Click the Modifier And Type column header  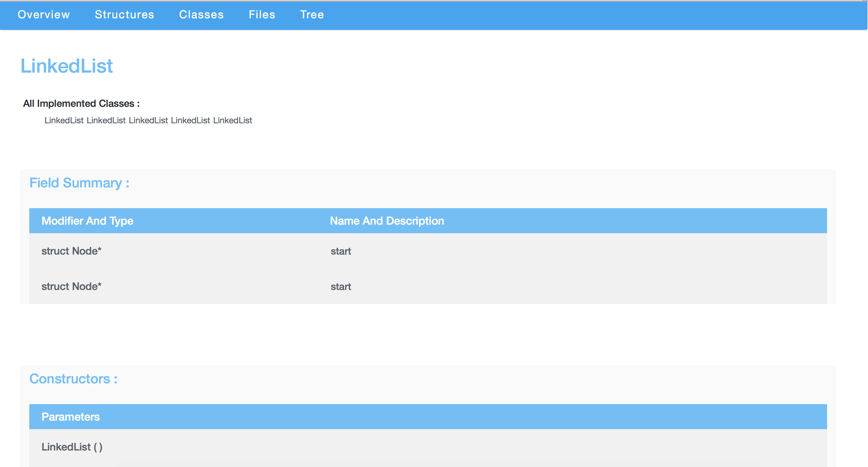[87, 221]
